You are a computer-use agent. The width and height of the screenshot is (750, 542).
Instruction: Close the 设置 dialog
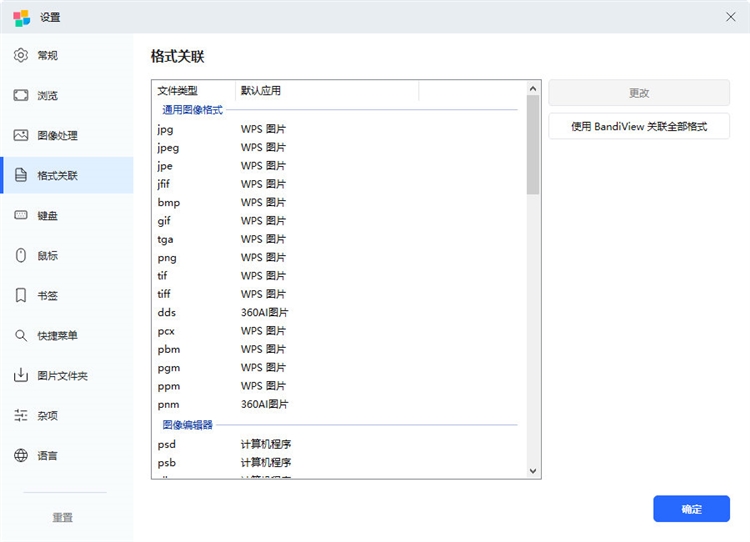click(730, 17)
